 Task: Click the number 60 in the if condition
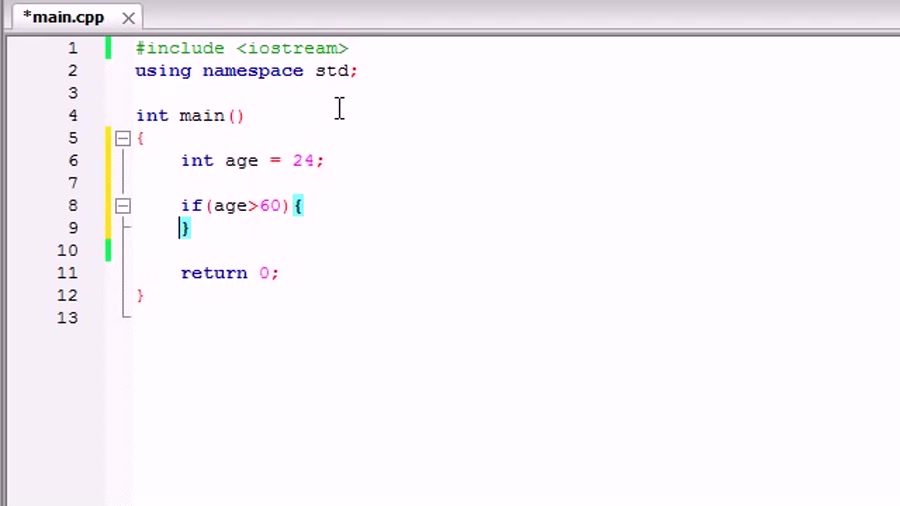(270, 206)
